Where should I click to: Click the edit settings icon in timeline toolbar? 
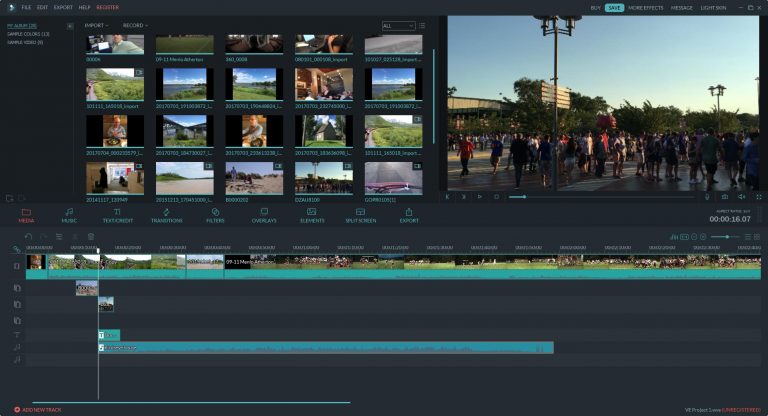point(59,237)
